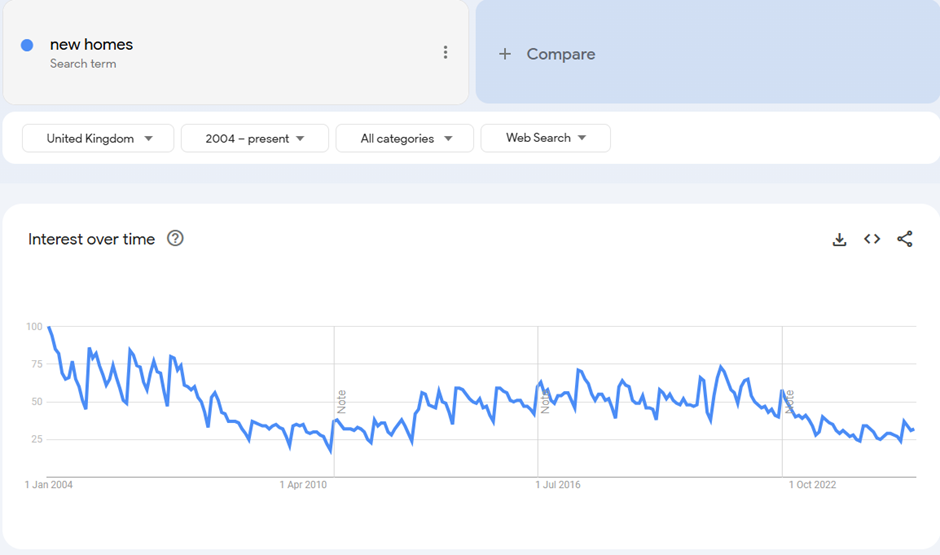Click the Interest over time heading

coord(91,239)
